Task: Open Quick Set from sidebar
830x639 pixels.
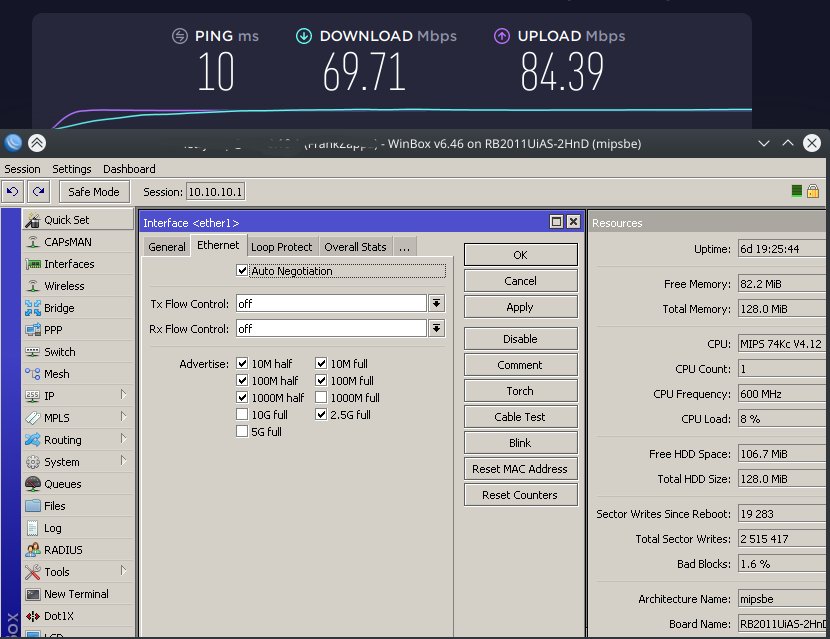Action: (x=78, y=220)
